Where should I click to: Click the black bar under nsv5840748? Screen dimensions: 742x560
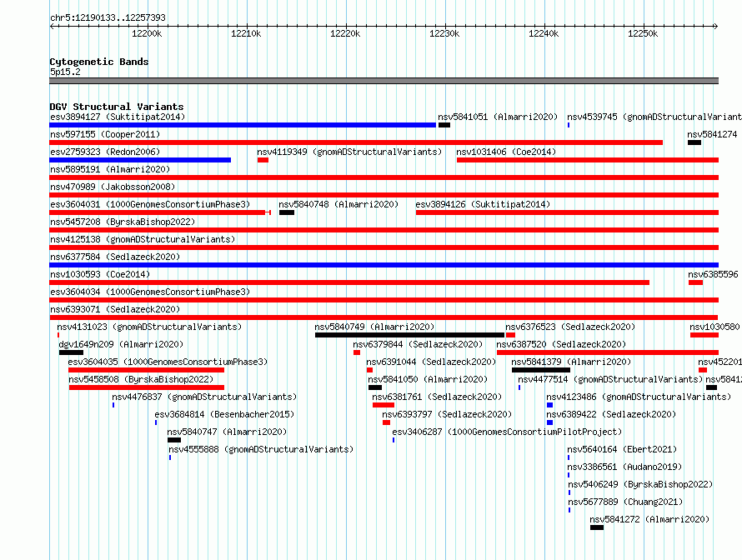point(287,212)
